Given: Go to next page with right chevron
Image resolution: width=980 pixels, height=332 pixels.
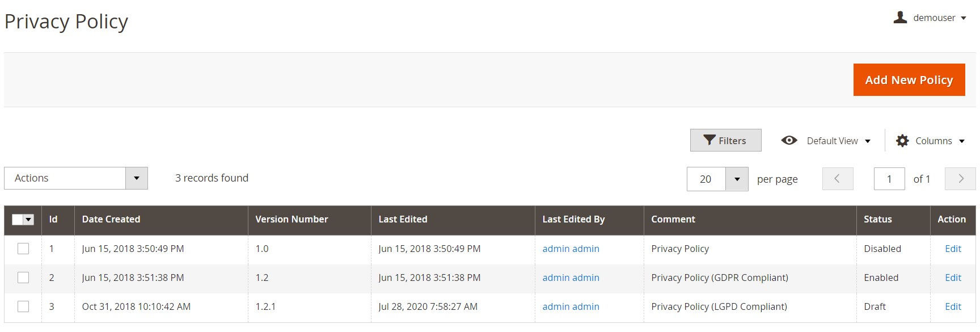Looking at the screenshot, I should pos(960,179).
